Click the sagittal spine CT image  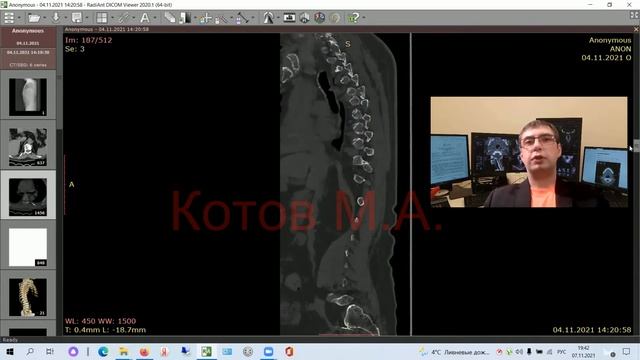click(x=338, y=184)
